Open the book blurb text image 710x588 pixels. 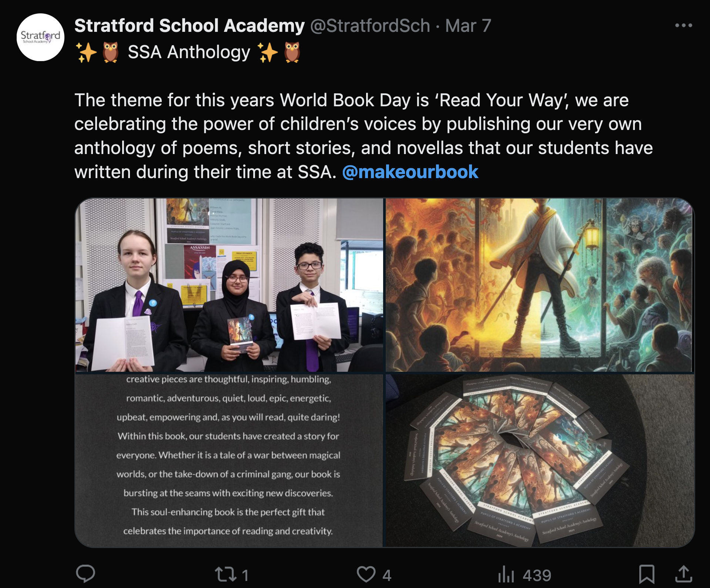(x=229, y=460)
